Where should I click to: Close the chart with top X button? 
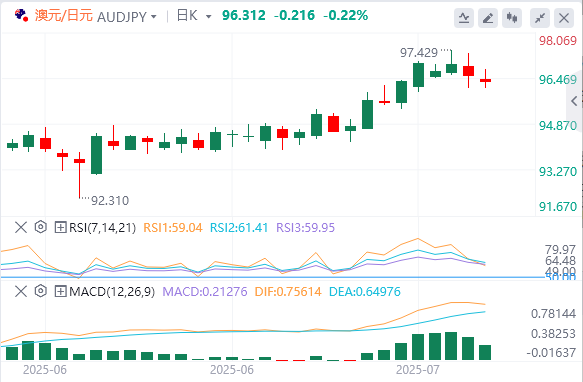[564, 17]
